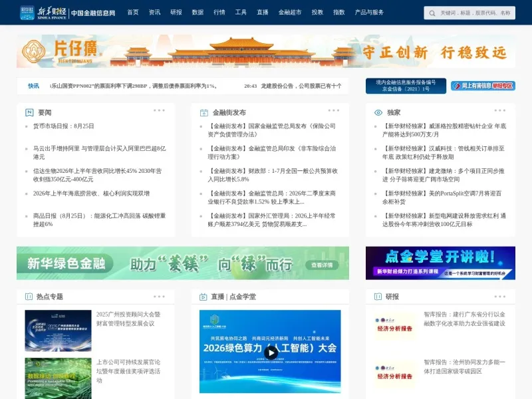Open 金融街发布 section heading
Viewport: 532px width, 399px height.
point(229,112)
